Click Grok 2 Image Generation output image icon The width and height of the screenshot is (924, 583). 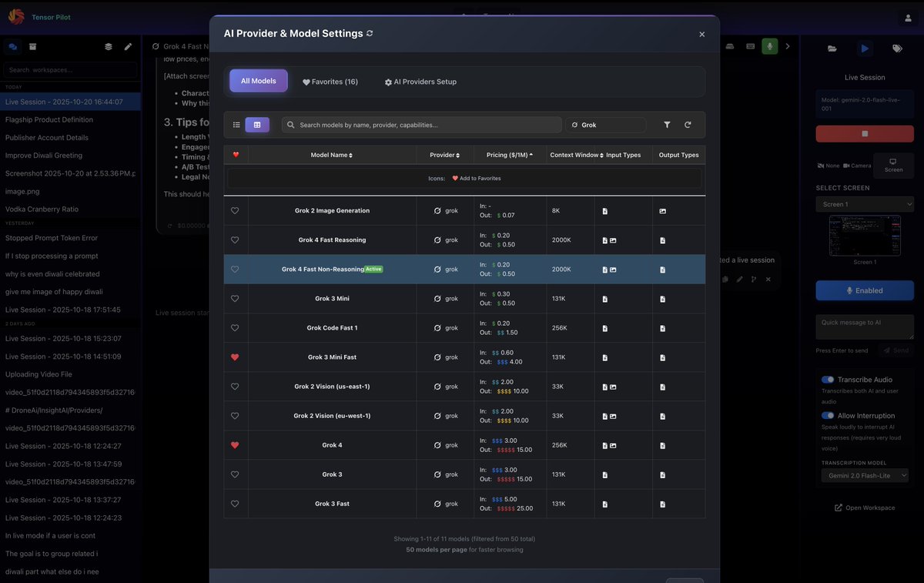663,211
